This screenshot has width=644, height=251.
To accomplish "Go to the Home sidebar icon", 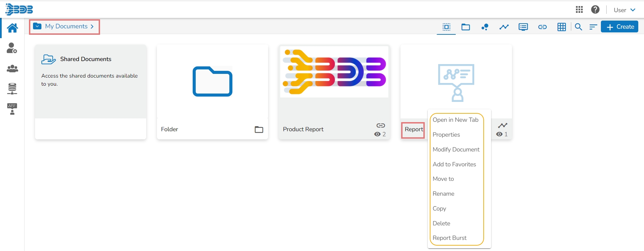I will coord(12,28).
